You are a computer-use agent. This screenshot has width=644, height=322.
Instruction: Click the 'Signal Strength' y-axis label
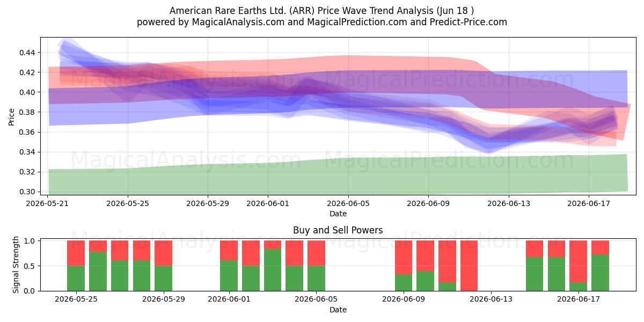pos(16,265)
